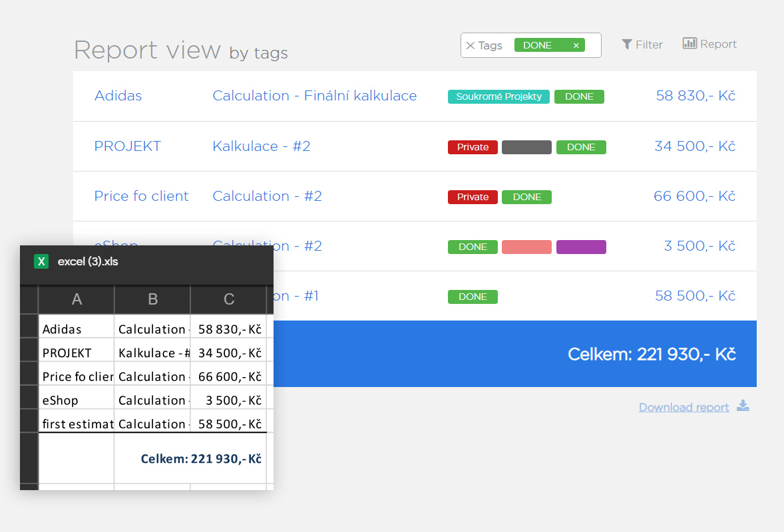
Task: Select Adidas cell in Excel sheet
Action: (77, 327)
